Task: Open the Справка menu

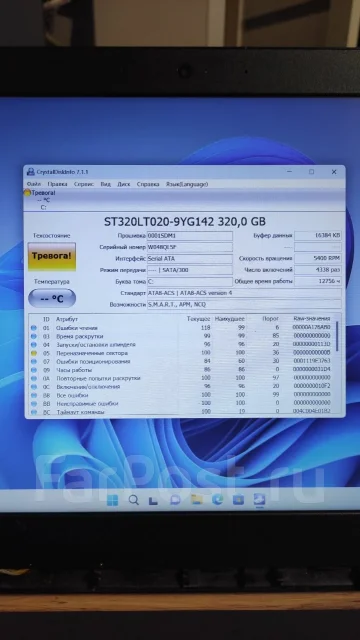Action: click(148, 184)
